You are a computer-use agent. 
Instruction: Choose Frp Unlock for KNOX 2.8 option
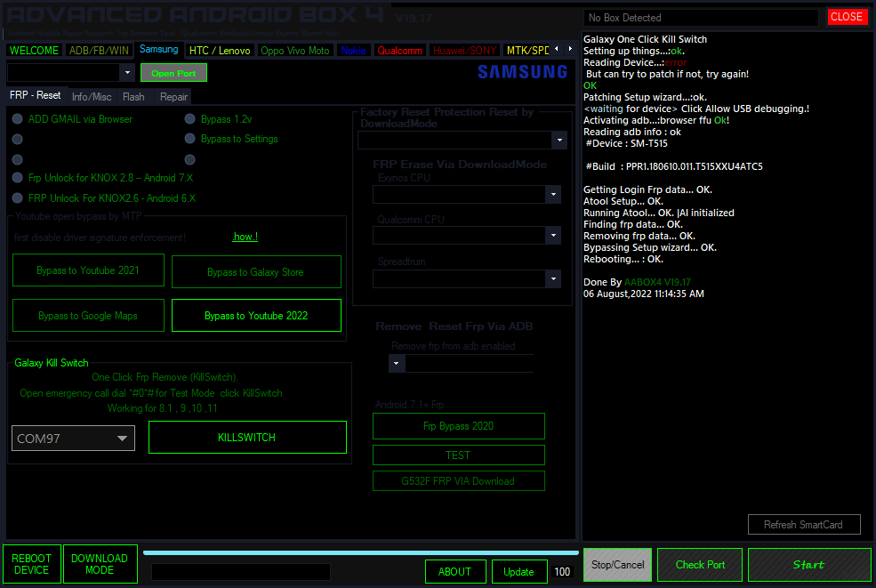pos(18,178)
